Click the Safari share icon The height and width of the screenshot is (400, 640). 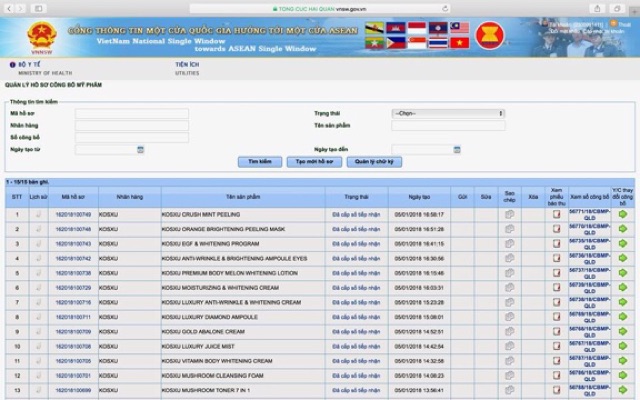click(x=597, y=9)
